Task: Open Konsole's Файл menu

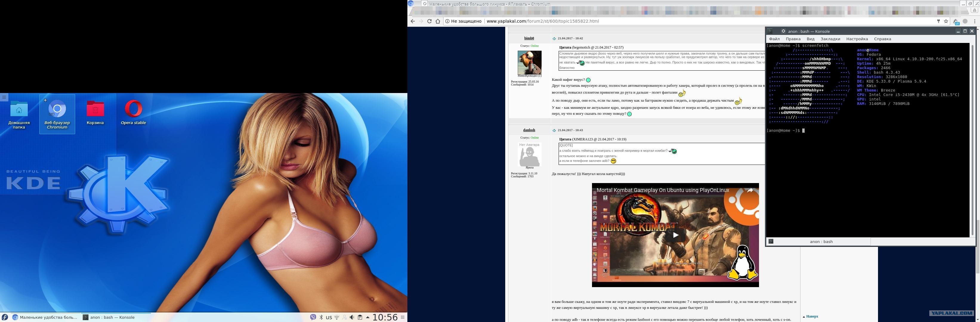Action: coord(774,39)
